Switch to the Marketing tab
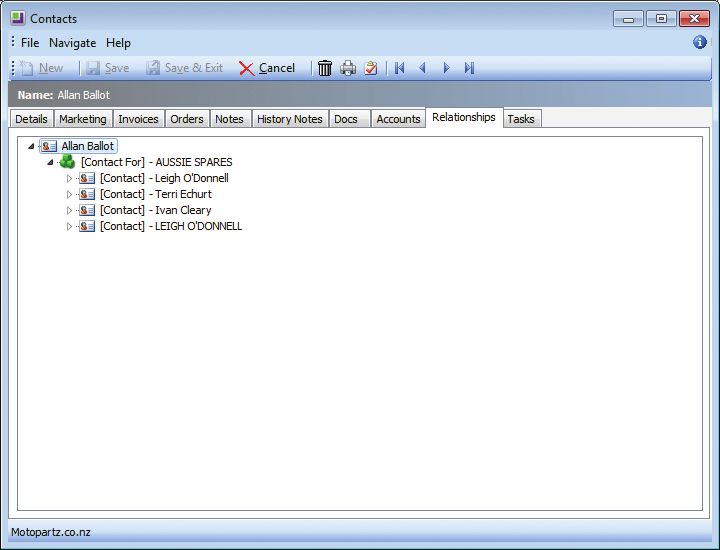 (83, 119)
